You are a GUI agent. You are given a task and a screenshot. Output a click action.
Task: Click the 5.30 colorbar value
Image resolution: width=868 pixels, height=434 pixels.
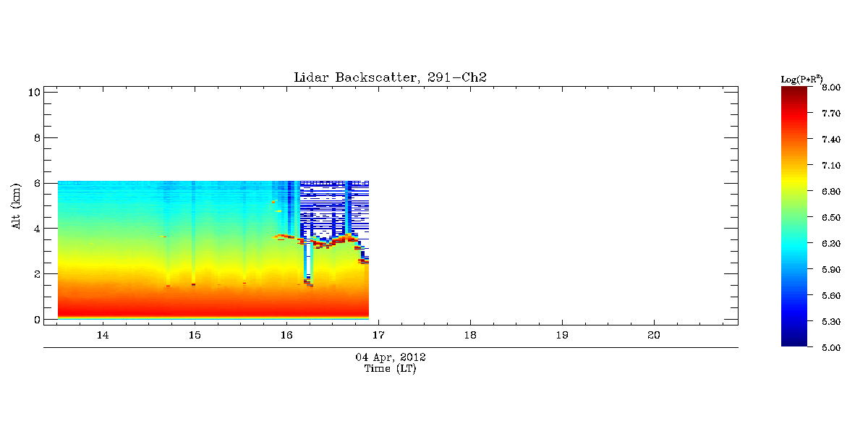point(830,322)
